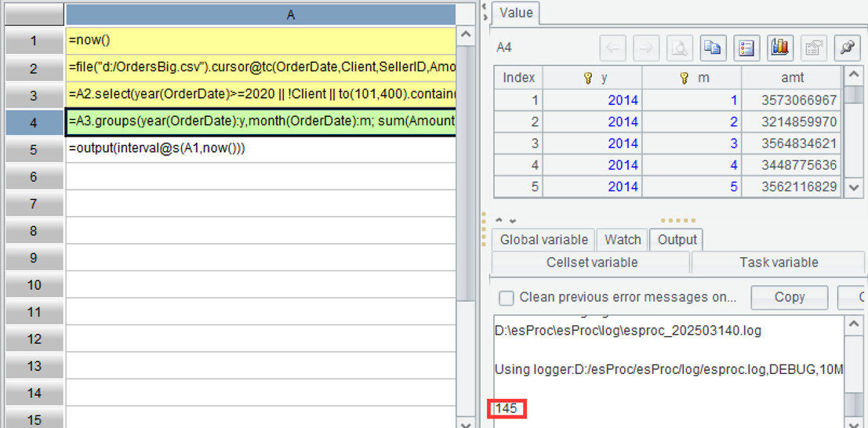
Task: Click the forward arrow icon in Value panel
Action: pos(646,48)
